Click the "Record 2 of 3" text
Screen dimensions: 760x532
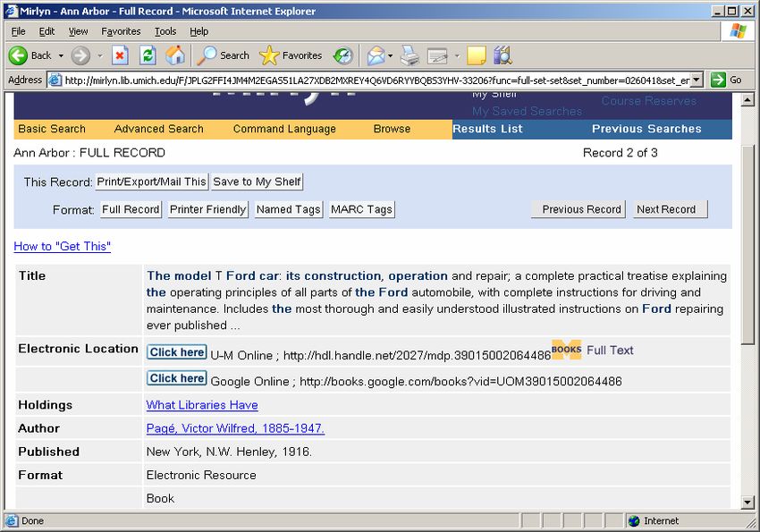(x=620, y=153)
